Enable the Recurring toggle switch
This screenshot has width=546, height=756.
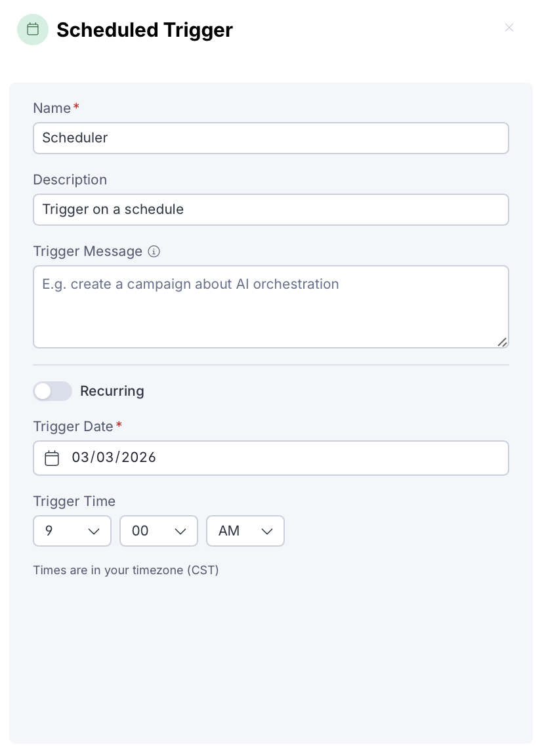(x=52, y=391)
